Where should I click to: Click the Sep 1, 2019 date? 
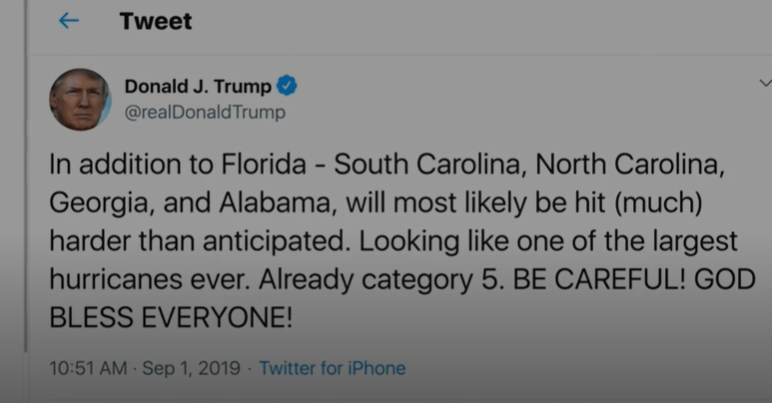point(191,368)
